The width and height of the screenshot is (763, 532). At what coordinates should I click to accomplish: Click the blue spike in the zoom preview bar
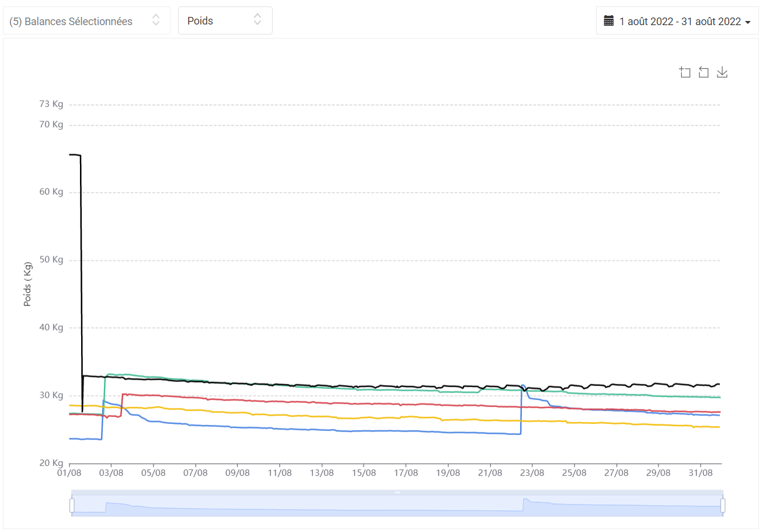(525, 501)
